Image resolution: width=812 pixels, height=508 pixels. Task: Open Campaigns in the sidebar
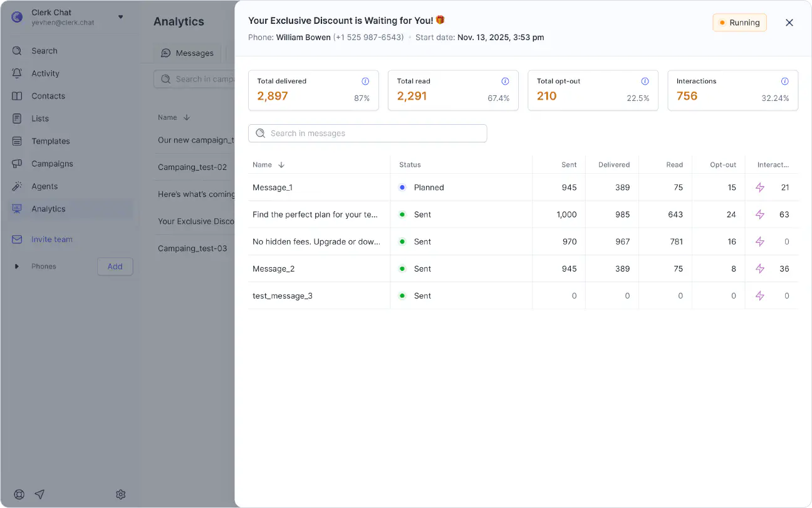click(52, 164)
